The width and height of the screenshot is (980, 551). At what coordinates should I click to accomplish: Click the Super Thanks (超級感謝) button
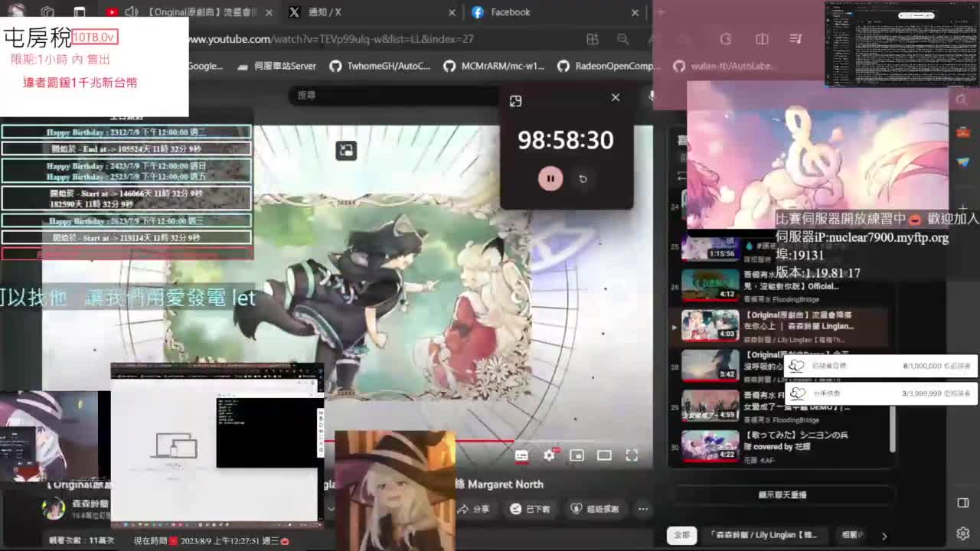pos(595,509)
